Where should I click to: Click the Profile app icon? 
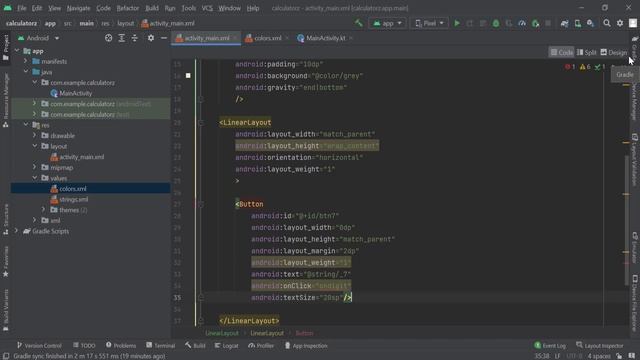coord(522,24)
